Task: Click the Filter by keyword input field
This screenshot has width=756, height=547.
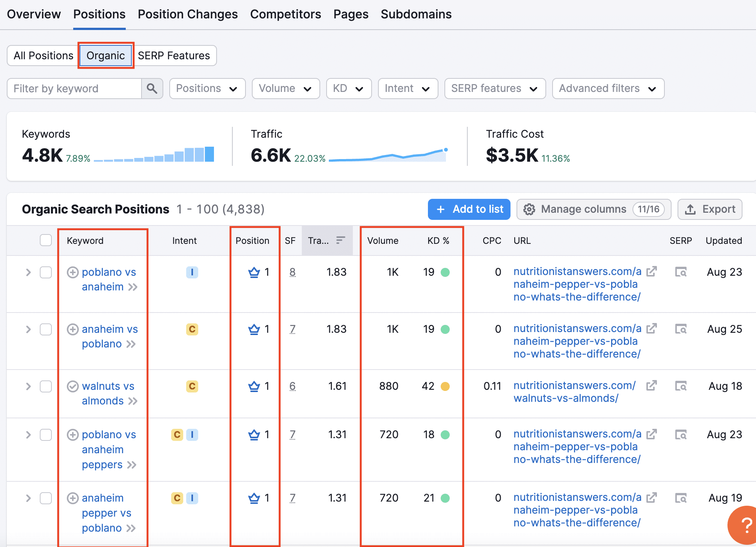Action: (74, 89)
